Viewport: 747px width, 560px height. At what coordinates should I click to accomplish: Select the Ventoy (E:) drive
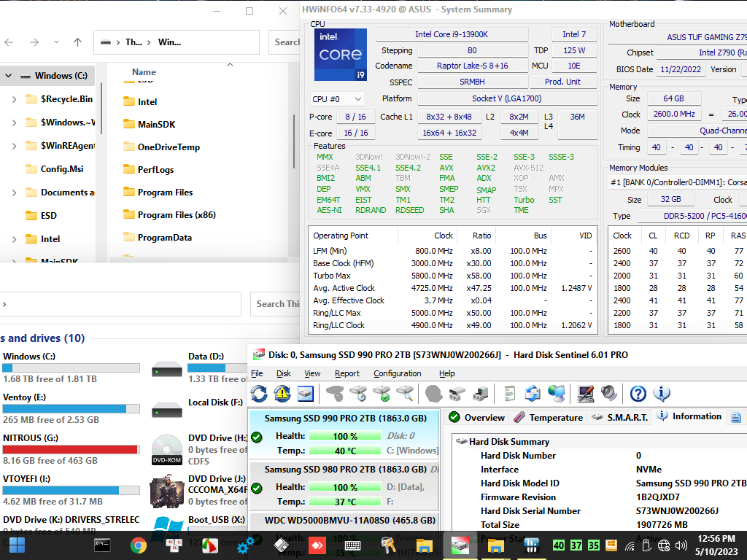tap(71, 408)
